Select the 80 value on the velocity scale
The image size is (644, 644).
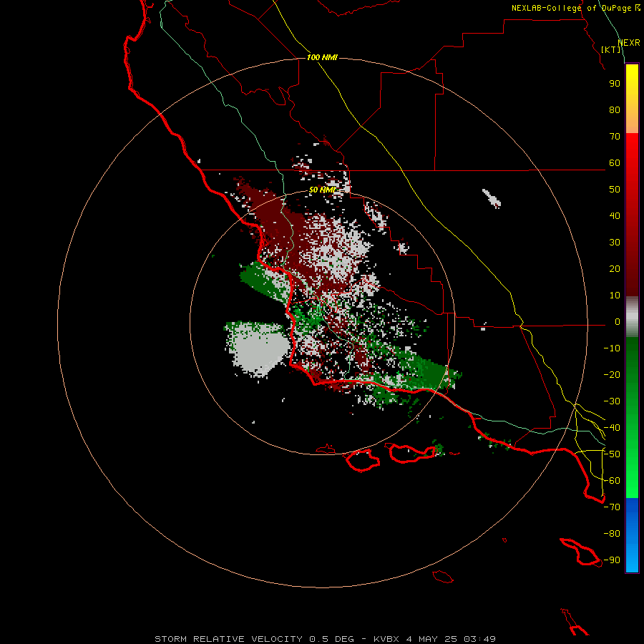click(615, 110)
